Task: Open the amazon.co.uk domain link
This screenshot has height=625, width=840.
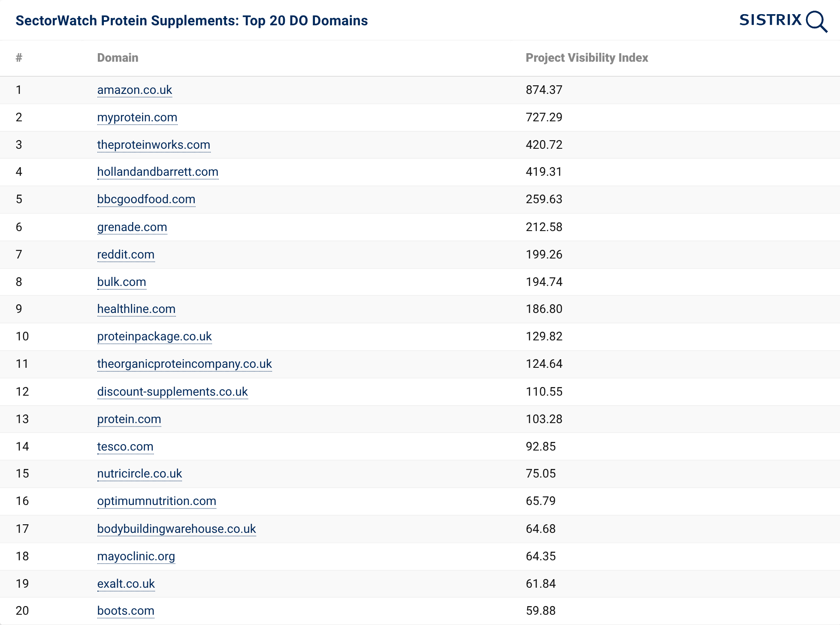Action: click(x=134, y=90)
